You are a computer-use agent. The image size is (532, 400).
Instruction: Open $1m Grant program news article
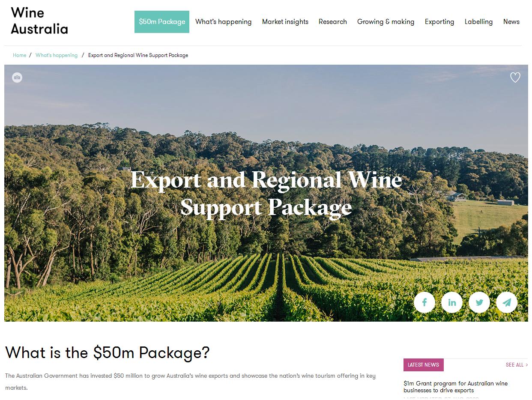[x=455, y=387]
